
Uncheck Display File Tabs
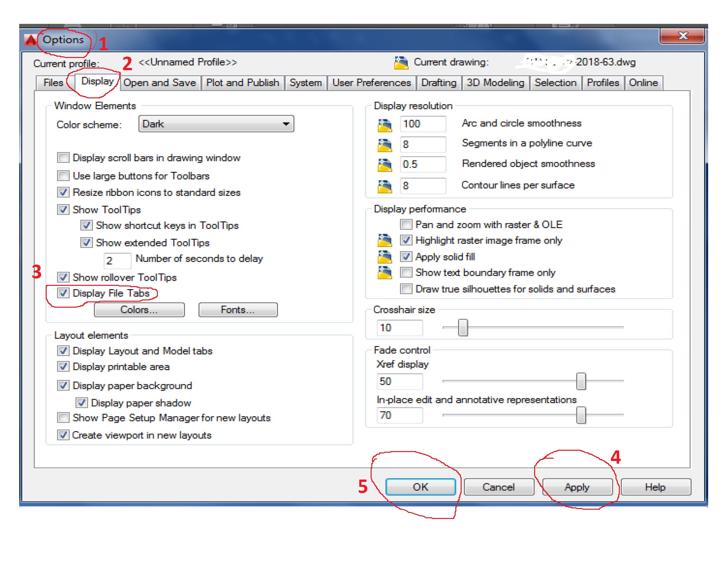tap(63, 294)
